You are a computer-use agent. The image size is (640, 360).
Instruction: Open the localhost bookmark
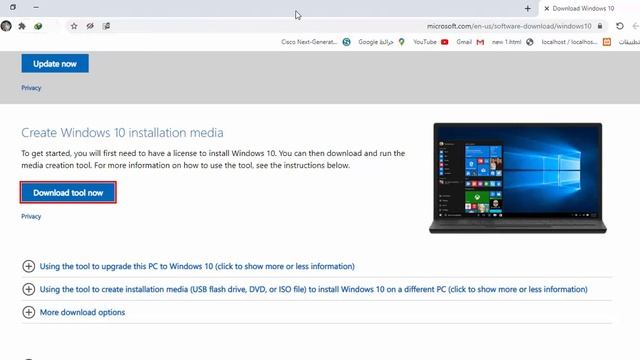coord(576,42)
